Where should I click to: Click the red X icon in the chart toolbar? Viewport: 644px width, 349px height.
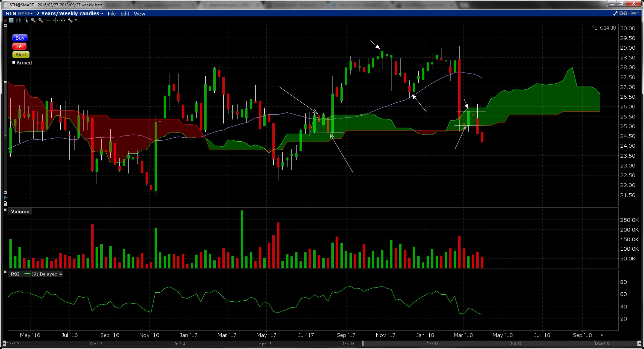point(5,20)
